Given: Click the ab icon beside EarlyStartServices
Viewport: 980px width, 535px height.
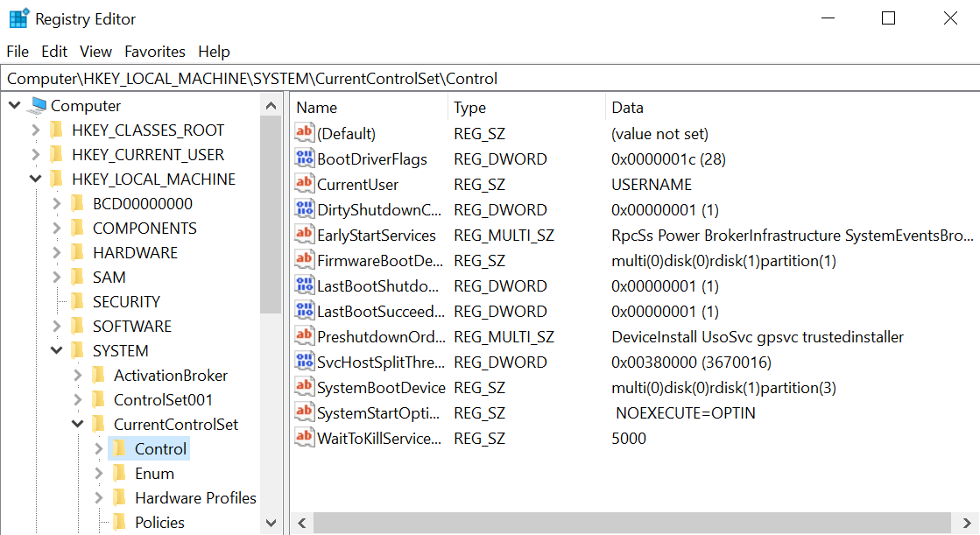Looking at the screenshot, I should coord(304,235).
